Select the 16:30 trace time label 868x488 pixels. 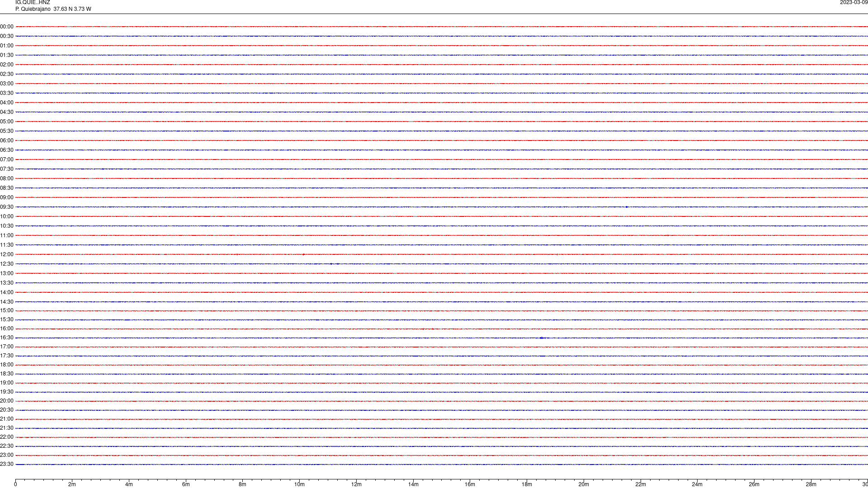click(7, 338)
